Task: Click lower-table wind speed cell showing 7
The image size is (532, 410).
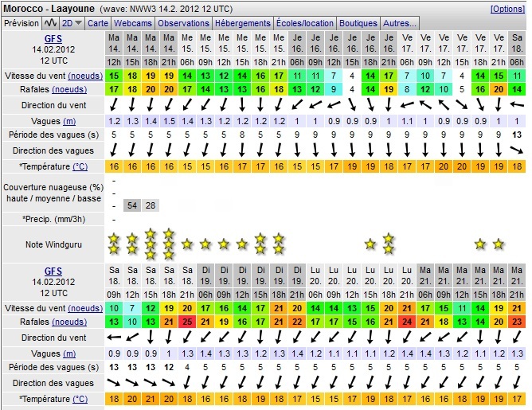Action: coord(132,308)
